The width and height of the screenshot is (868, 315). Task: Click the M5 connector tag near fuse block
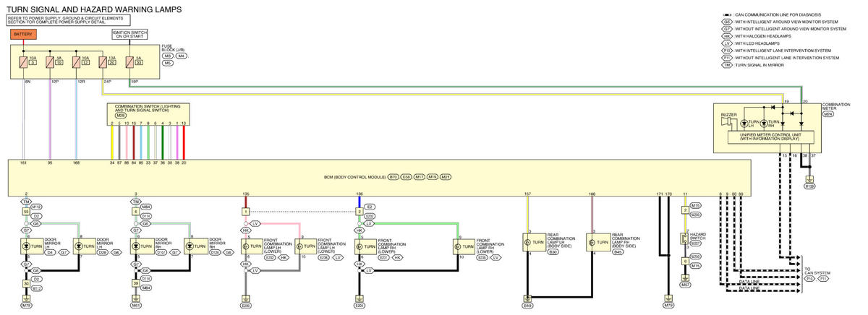[x=168, y=63]
